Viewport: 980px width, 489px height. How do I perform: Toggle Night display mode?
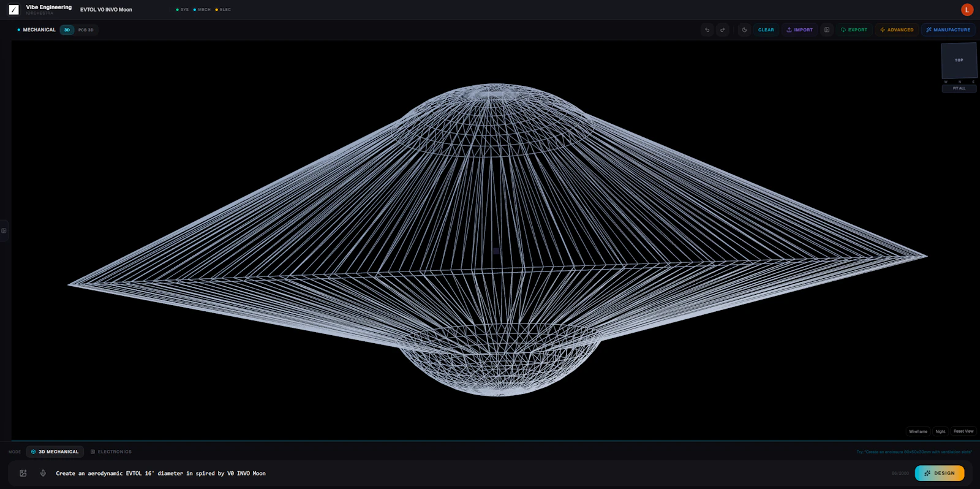click(941, 431)
